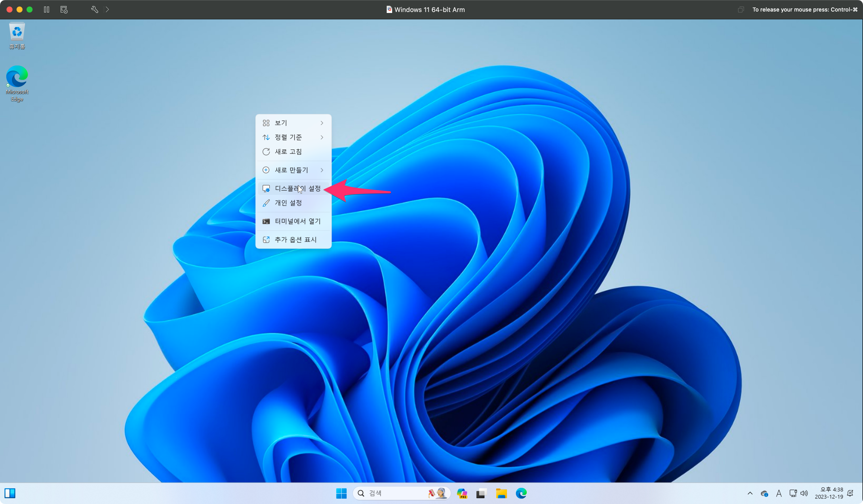Pause the virtual machine
This screenshot has height=504, width=863.
coord(47,10)
